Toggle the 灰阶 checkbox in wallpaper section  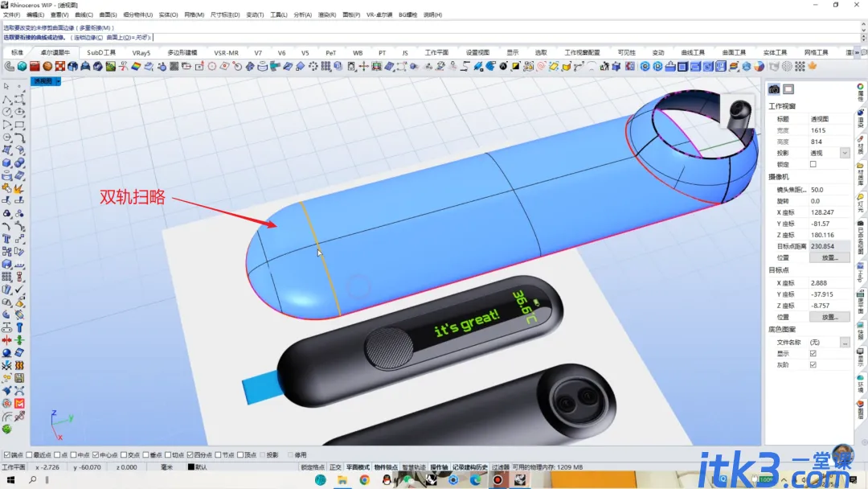tap(813, 365)
